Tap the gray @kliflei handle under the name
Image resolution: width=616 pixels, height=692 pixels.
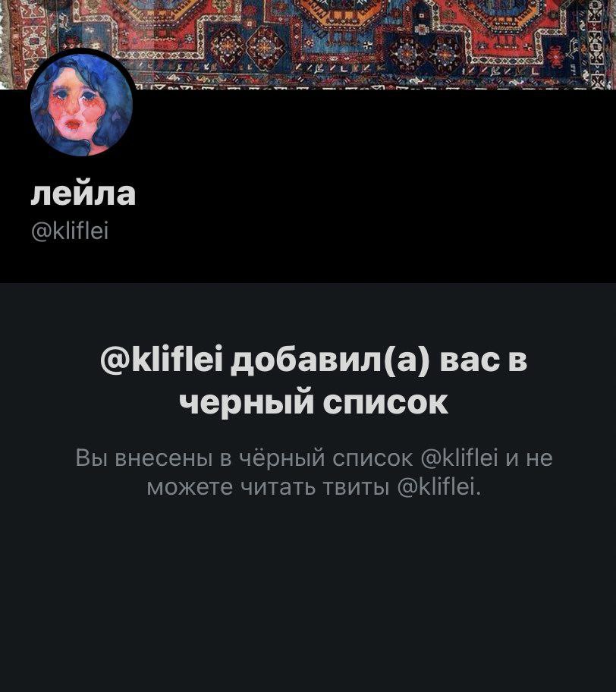pyautogui.click(x=70, y=231)
